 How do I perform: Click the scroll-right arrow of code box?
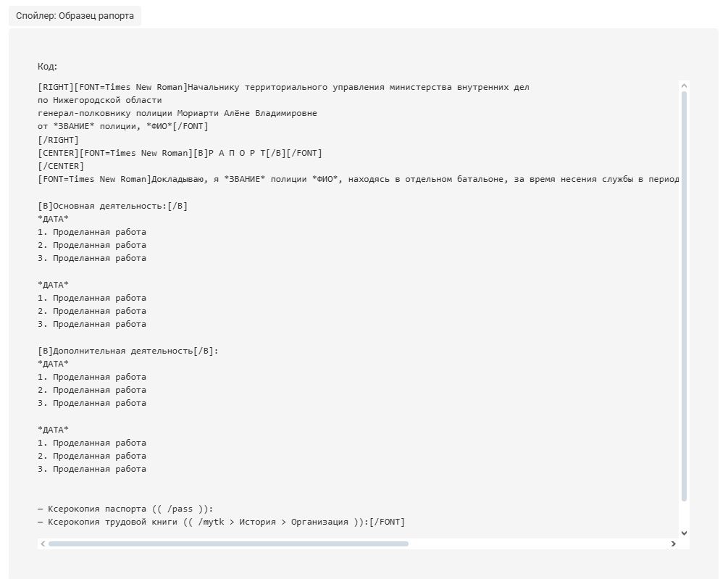pyautogui.click(x=673, y=543)
